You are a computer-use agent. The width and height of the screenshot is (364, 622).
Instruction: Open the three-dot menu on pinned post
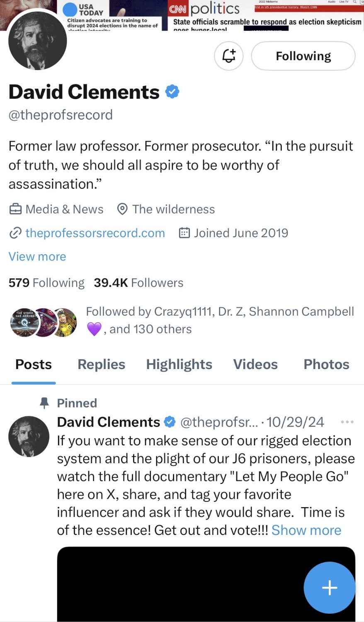tap(347, 422)
